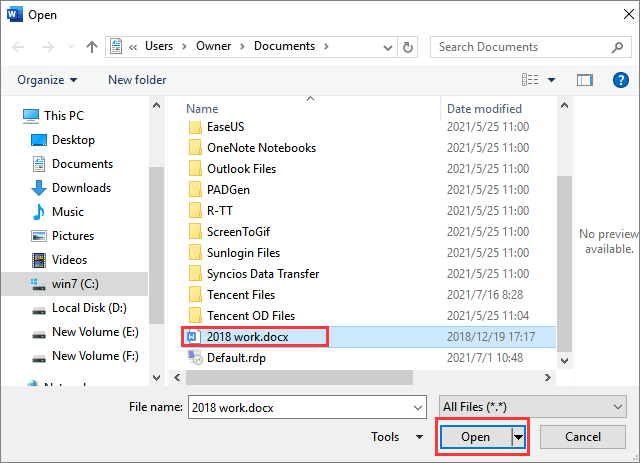Open the All Files type dropdown
Screen dimensions: 640x463
pyautogui.click(x=532, y=406)
